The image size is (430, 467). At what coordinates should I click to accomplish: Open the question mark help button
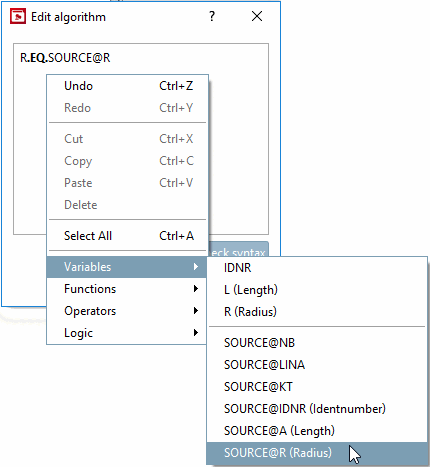point(212,16)
